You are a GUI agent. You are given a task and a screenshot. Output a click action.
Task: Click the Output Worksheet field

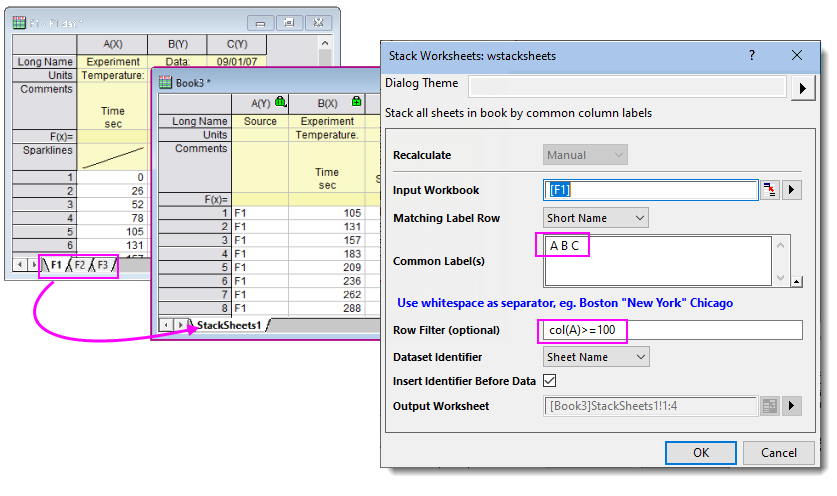coord(651,406)
